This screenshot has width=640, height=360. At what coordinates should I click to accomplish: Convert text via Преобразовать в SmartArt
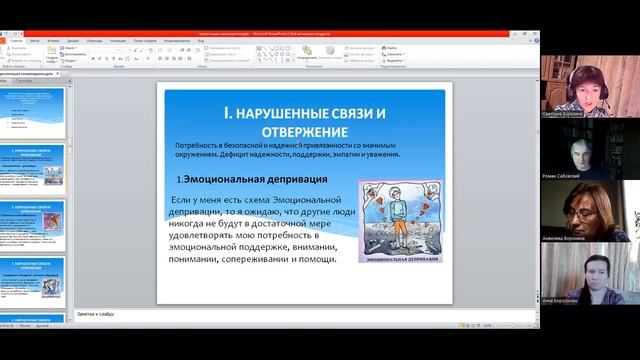[227, 61]
